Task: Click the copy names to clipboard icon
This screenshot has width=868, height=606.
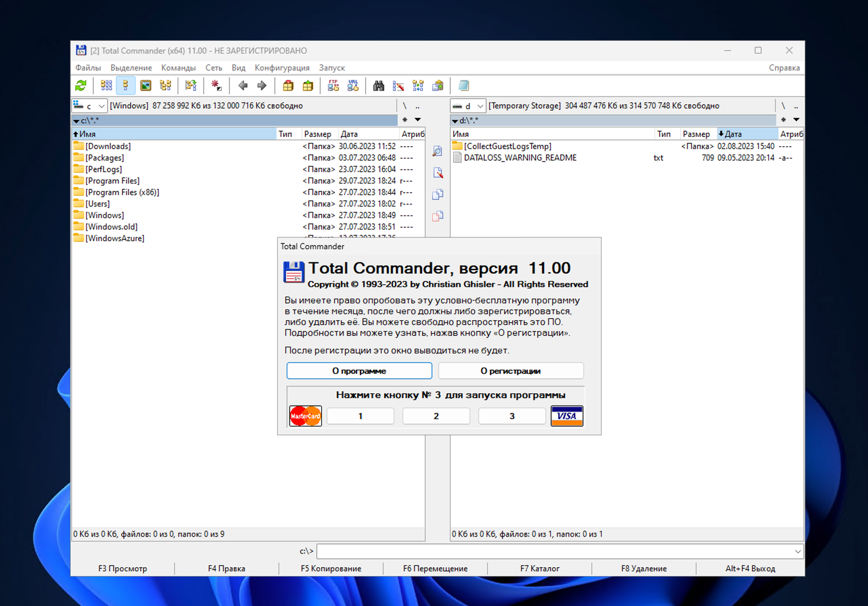Action: [x=438, y=86]
